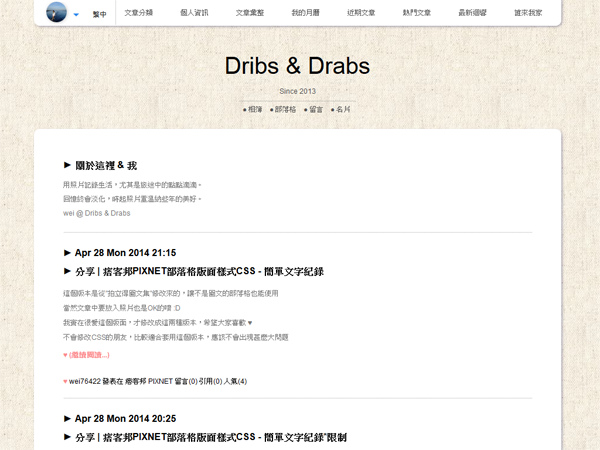This screenshot has width=600, height=450.
Task: Open the 最新迴響 menu
Action: pyautogui.click(x=473, y=13)
